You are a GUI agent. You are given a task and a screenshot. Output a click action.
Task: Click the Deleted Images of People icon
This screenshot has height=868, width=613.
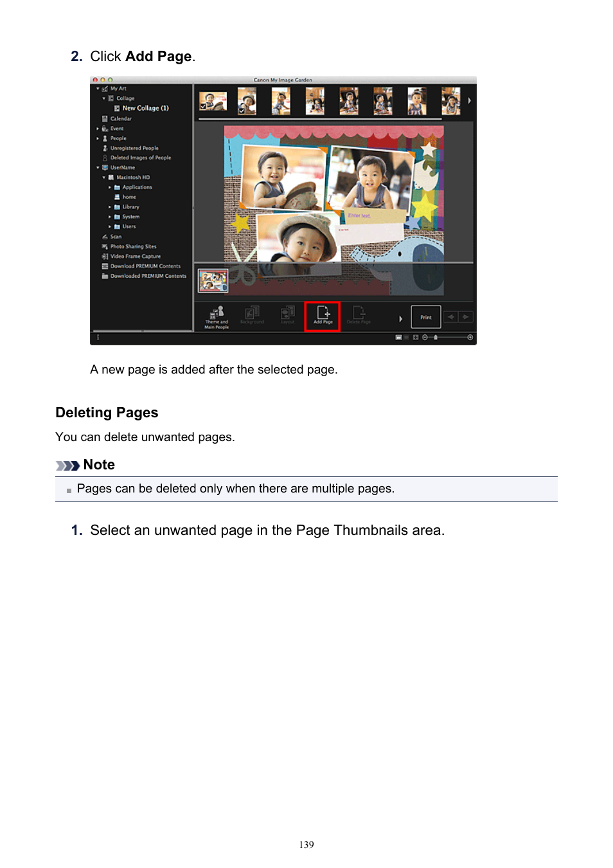(105, 158)
